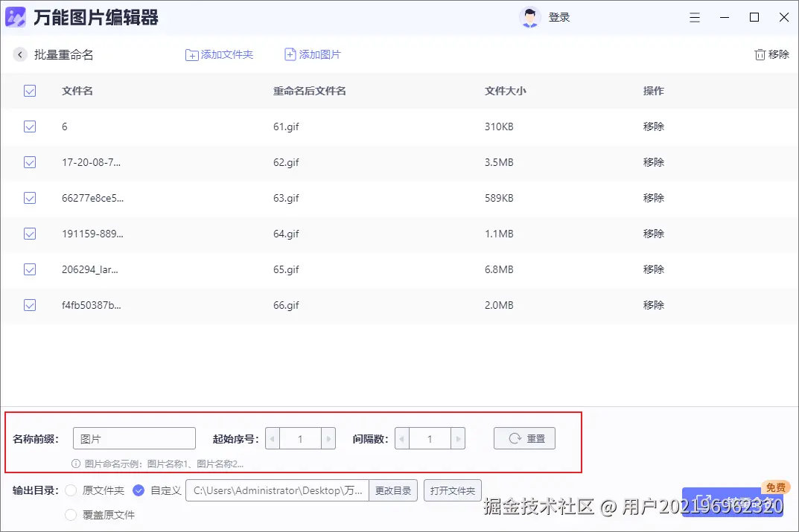Uncheck the 66277e8ce5... file row
The height and width of the screenshot is (532, 799).
point(30,198)
